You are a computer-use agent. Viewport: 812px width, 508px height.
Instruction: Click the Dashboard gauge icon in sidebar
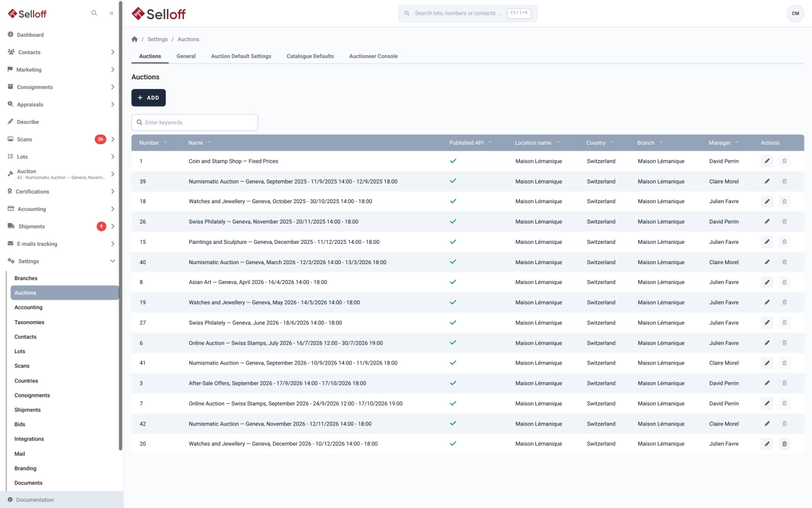[x=11, y=35]
